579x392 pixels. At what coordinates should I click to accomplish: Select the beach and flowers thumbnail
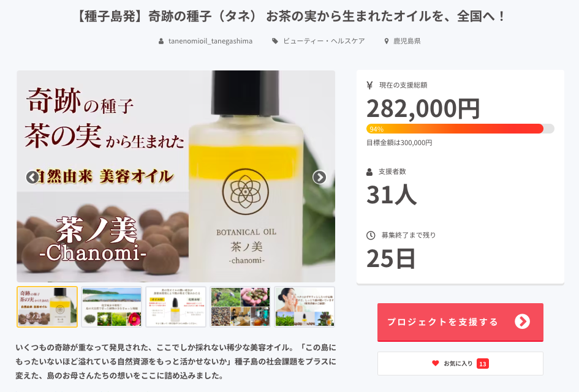click(112, 307)
